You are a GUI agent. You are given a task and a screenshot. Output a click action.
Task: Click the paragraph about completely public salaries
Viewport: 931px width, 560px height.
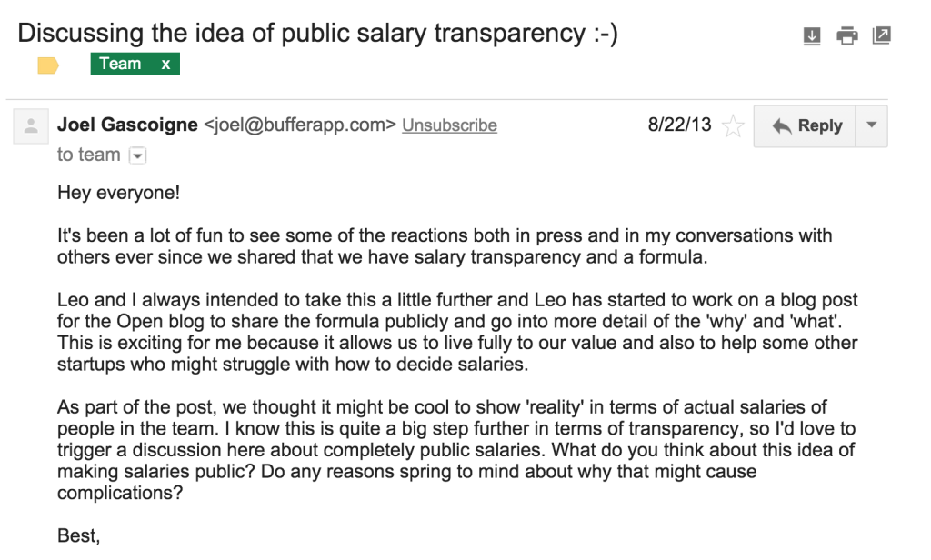pos(456,450)
